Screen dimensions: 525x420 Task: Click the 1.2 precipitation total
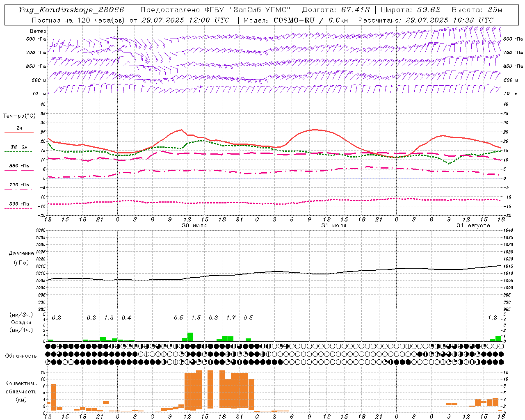pyautogui.click(x=109, y=317)
